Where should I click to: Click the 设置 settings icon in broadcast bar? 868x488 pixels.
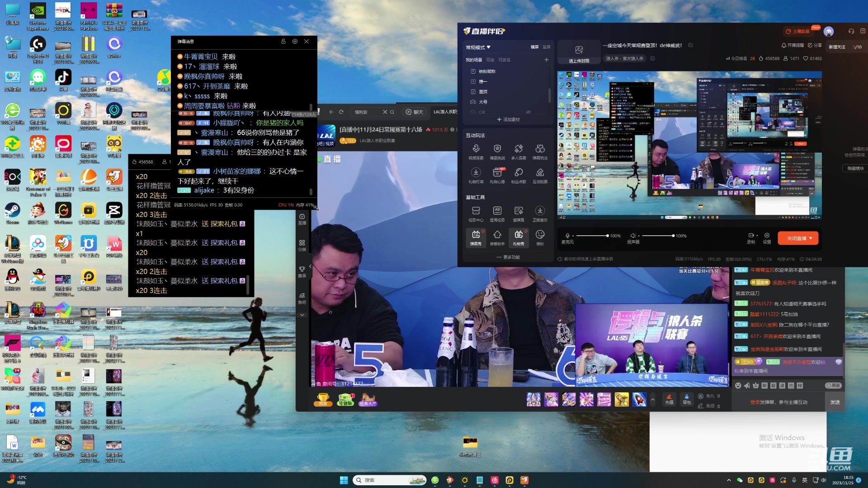767,238
